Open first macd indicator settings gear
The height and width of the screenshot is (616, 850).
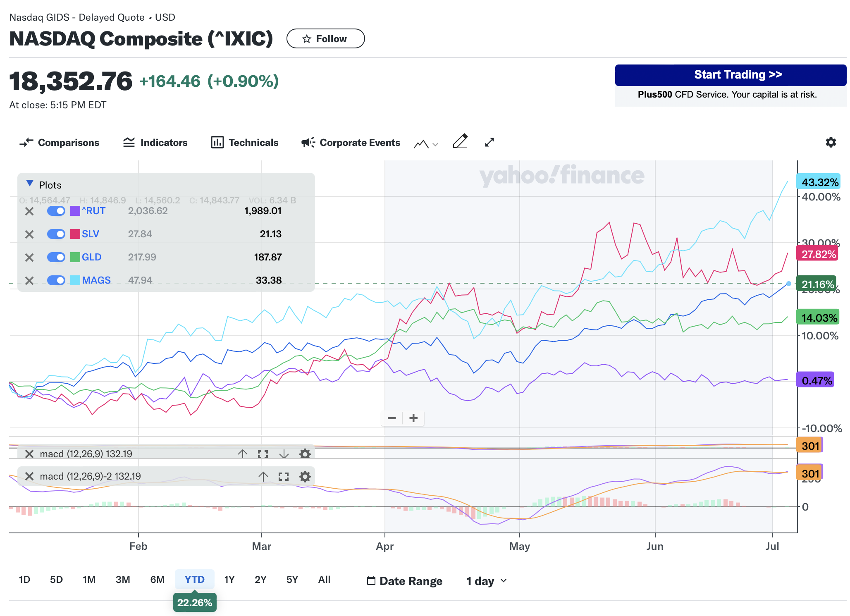305,454
